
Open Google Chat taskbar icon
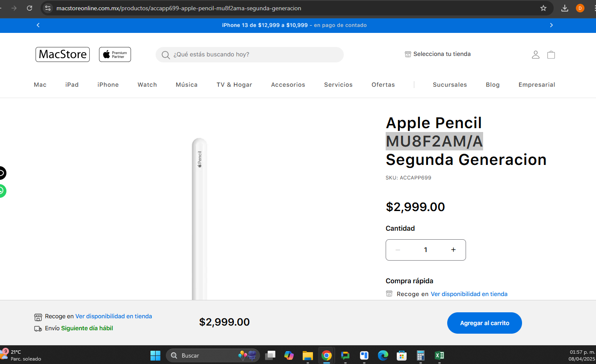pyautogui.click(x=345, y=355)
